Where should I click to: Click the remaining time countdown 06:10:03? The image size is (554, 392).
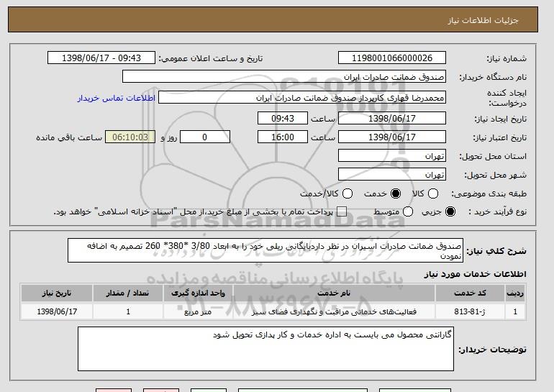click(130, 137)
